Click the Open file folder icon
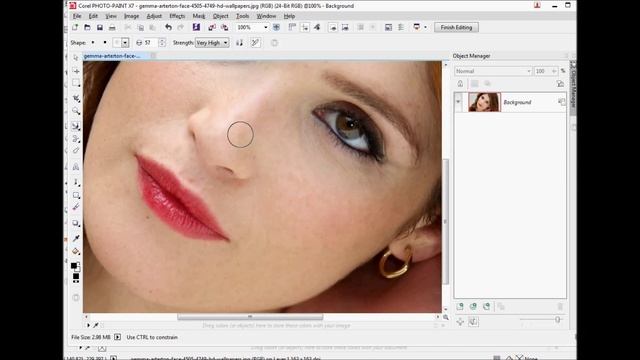 tap(87, 27)
